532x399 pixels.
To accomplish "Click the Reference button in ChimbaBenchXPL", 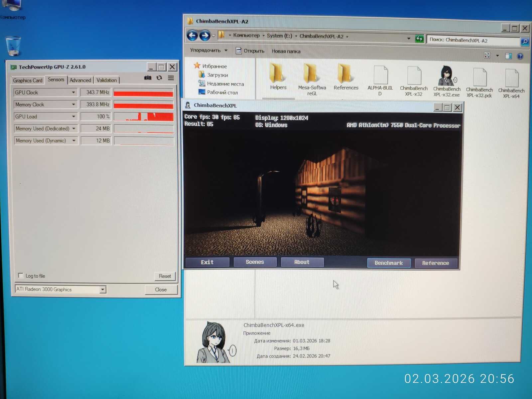I will click(436, 263).
